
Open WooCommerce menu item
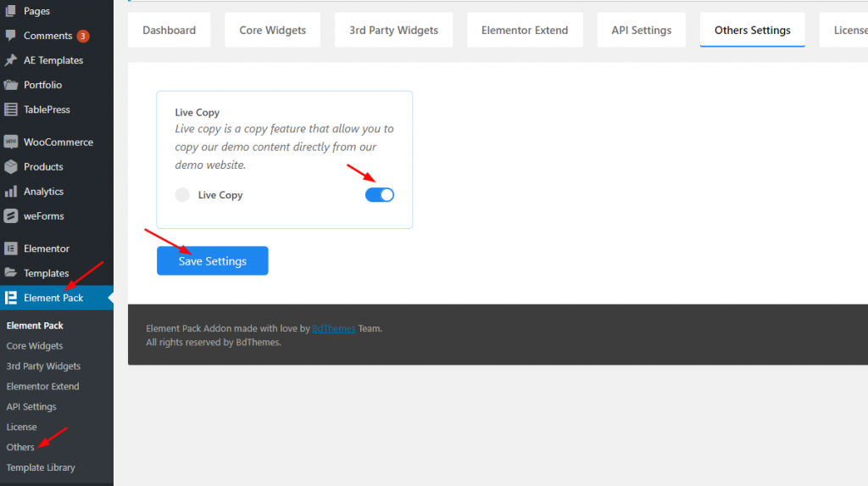[x=57, y=142]
